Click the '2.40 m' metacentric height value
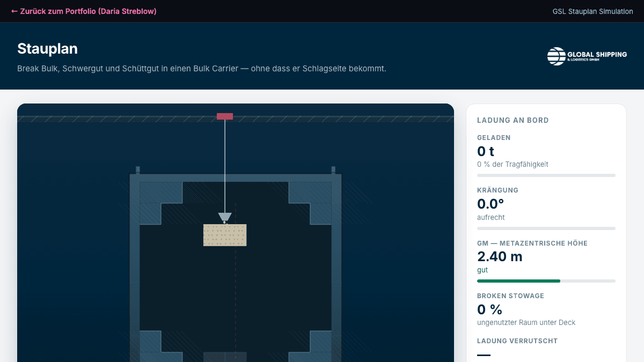 click(500, 257)
